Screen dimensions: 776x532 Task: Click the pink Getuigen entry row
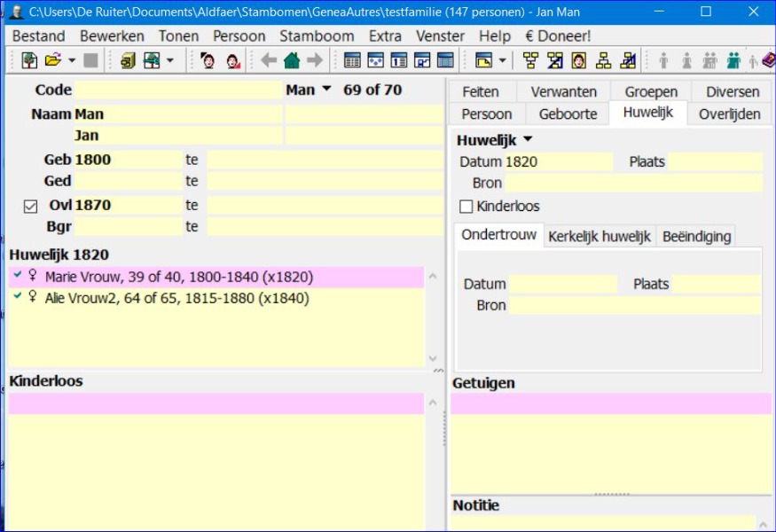point(610,404)
